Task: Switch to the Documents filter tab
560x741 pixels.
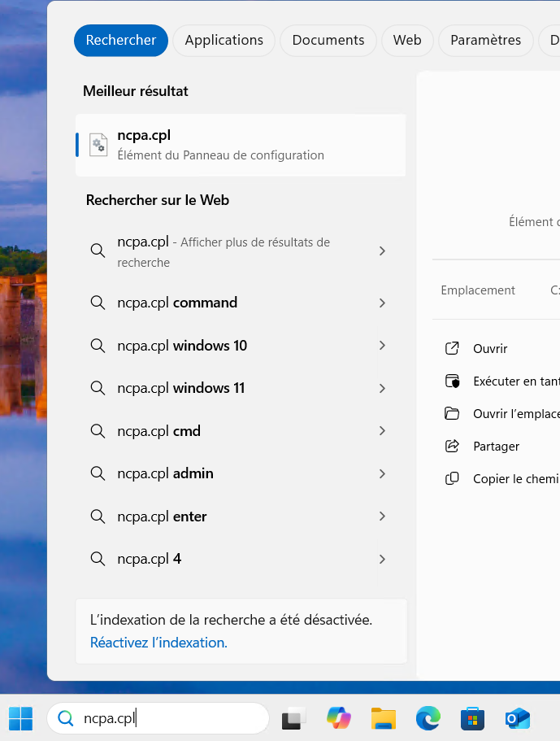Action: [328, 40]
